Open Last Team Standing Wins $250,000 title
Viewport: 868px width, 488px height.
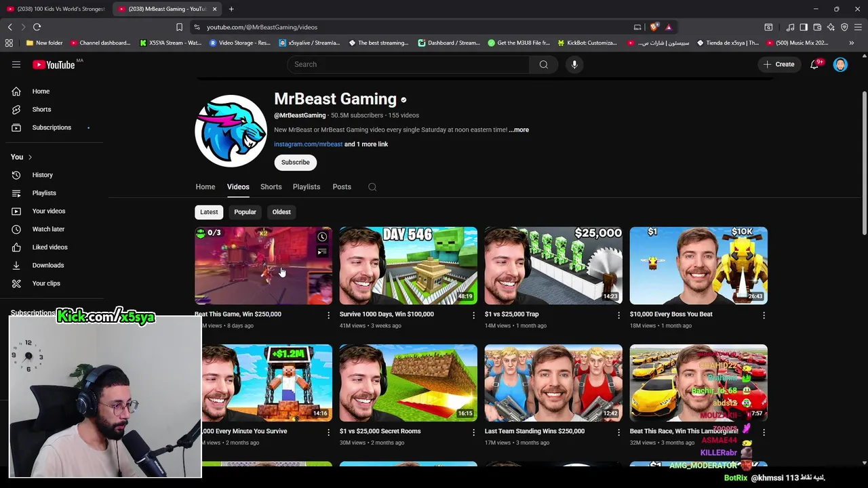tap(534, 431)
